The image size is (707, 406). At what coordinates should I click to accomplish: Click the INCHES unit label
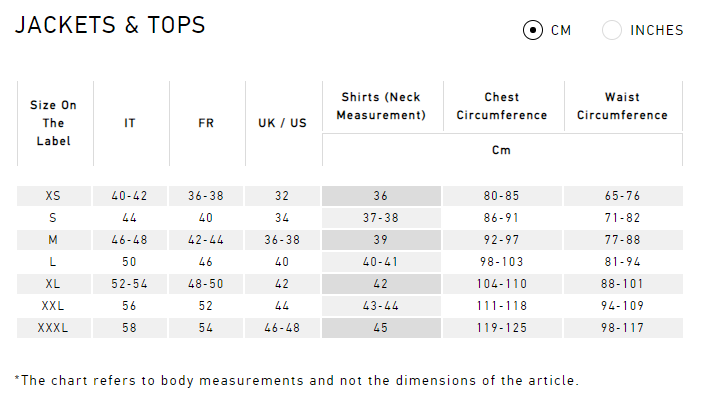tap(656, 30)
